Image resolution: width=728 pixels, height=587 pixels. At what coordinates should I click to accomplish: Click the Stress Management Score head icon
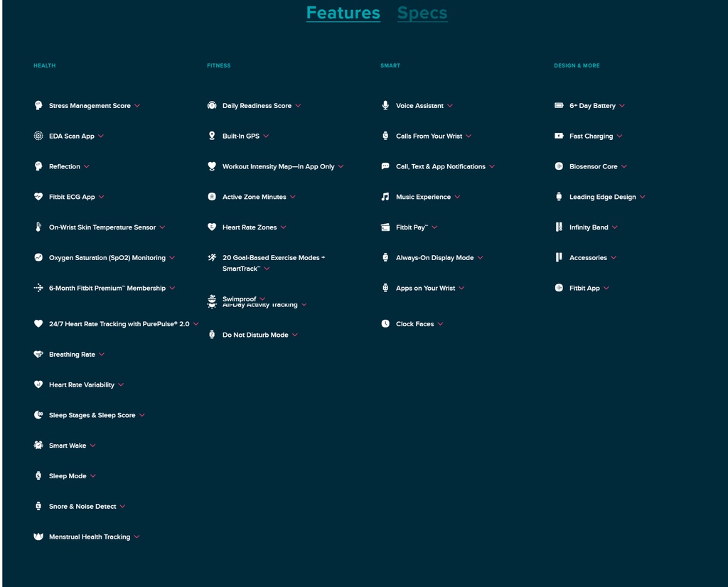click(x=38, y=105)
